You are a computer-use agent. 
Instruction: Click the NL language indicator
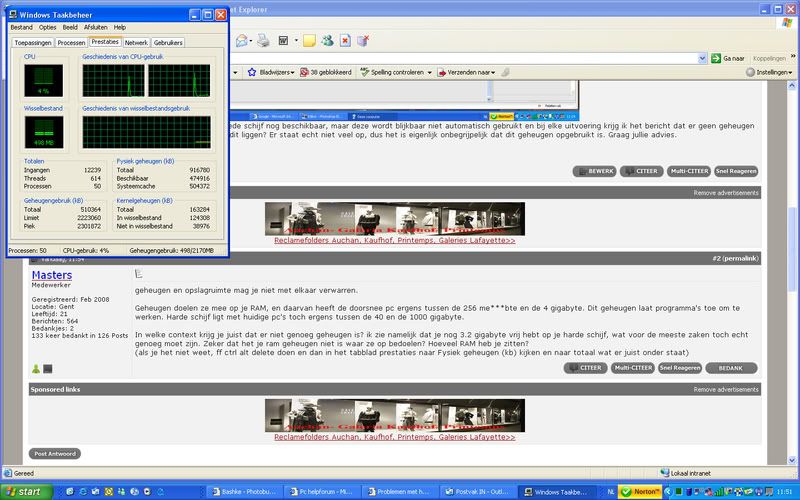[611, 492]
